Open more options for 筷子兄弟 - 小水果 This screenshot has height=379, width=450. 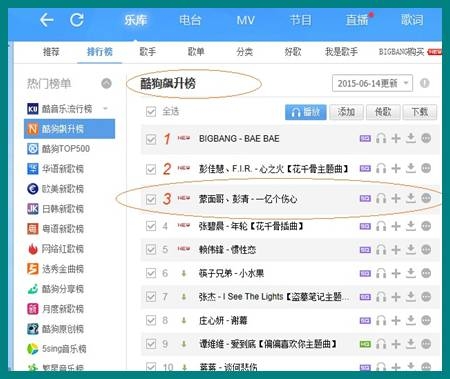426,273
